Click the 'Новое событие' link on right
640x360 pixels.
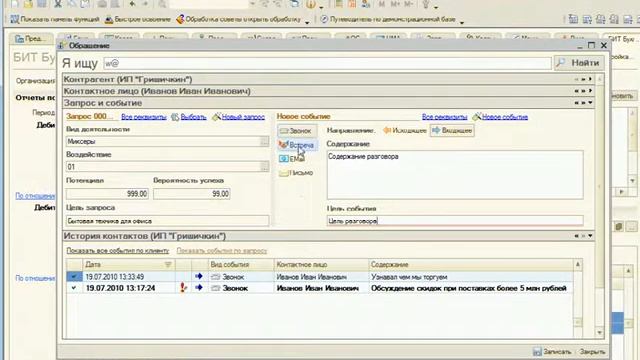[500, 117]
